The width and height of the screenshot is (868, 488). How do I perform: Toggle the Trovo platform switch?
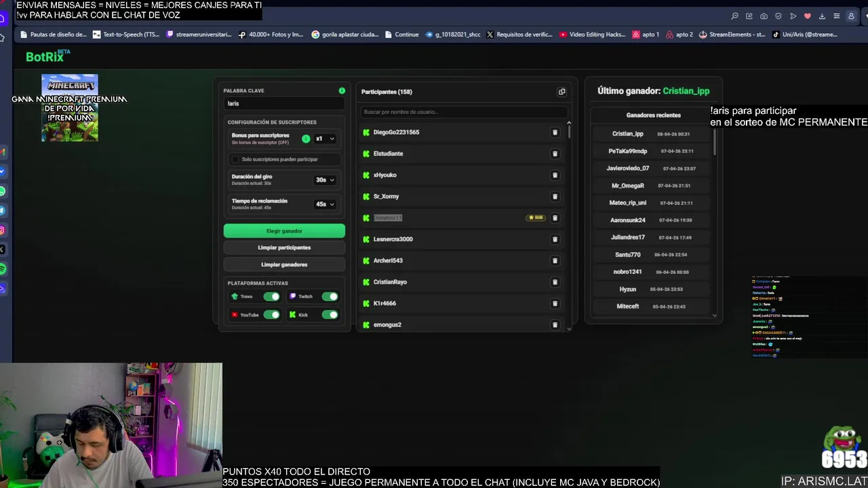(x=271, y=296)
